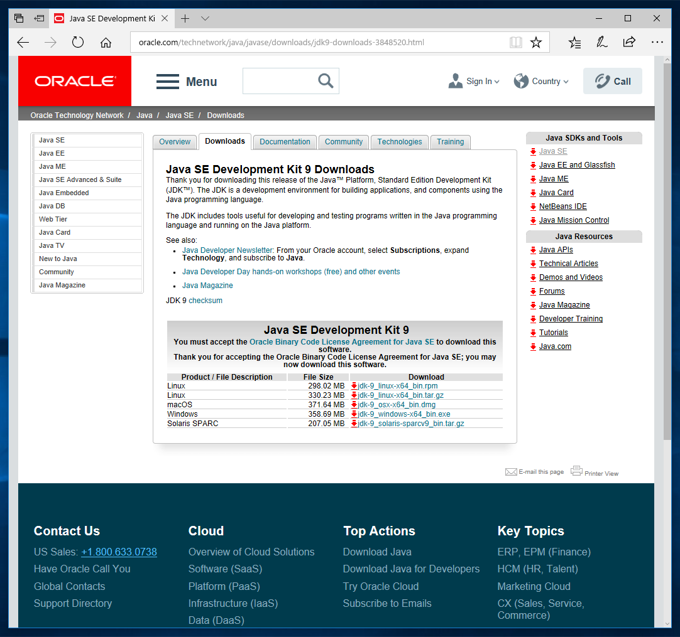680x637 pixels.
Task: Select Java Embedded in left sidebar
Action: pos(87,193)
